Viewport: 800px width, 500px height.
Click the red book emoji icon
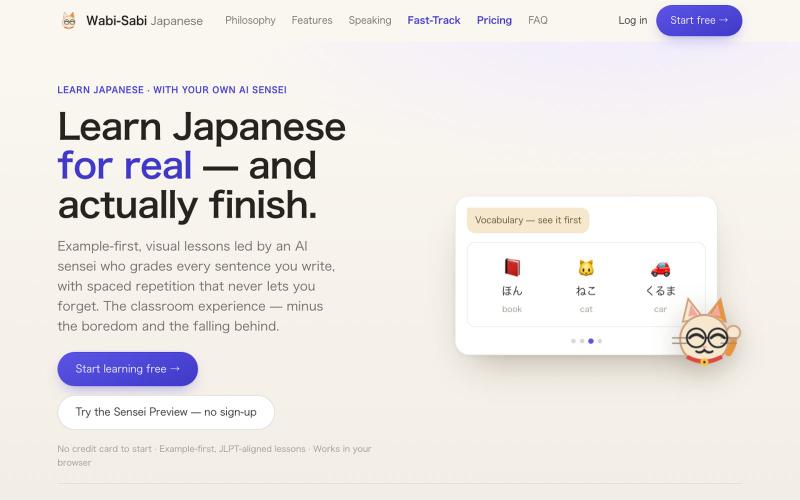pos(512,267)
